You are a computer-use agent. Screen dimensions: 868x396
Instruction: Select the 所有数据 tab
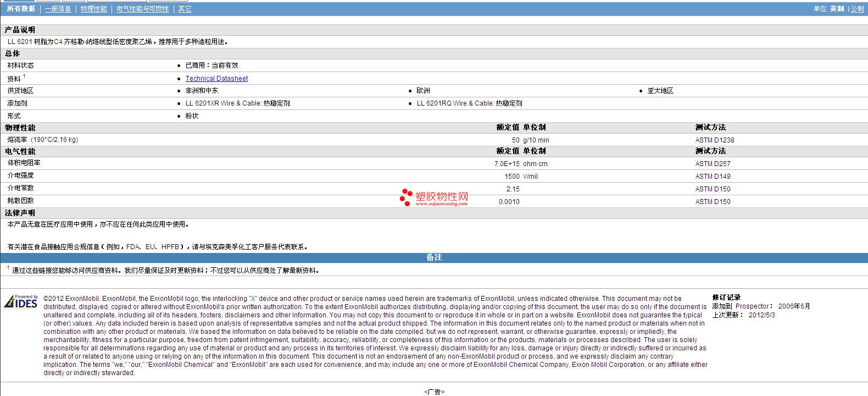coord(21,9)
